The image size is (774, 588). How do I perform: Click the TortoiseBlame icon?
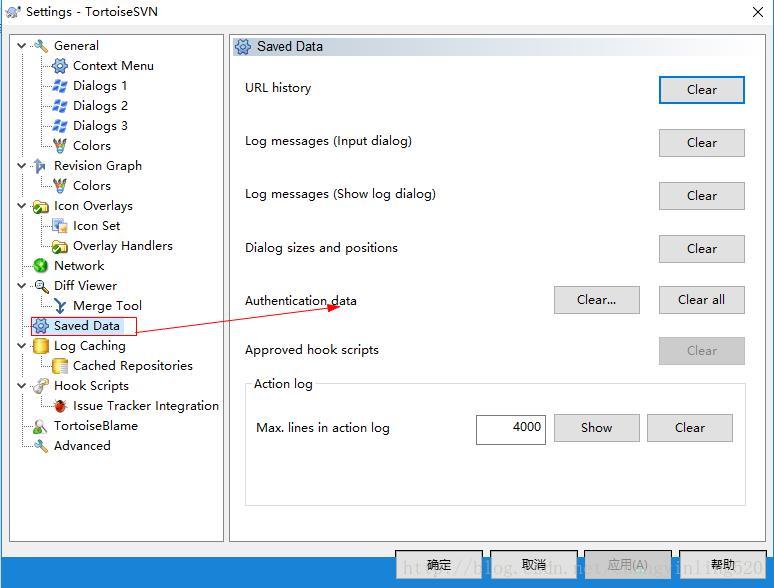pyautogui.click(x=40, y=426)
